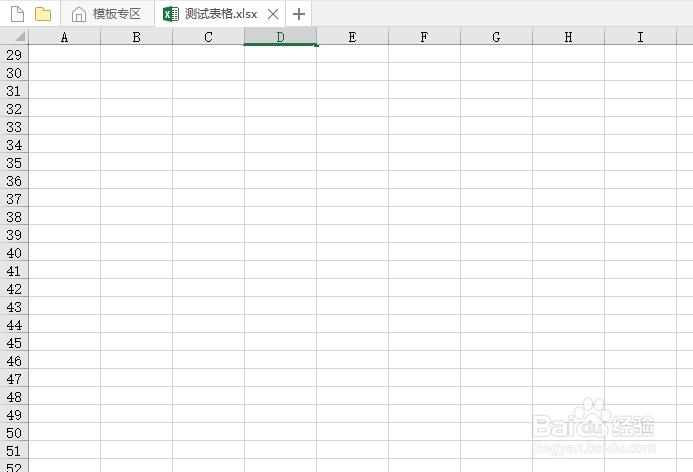The height and width of the screenshot is (472, 693).
Task: Click cell H45
Action: 569,343
